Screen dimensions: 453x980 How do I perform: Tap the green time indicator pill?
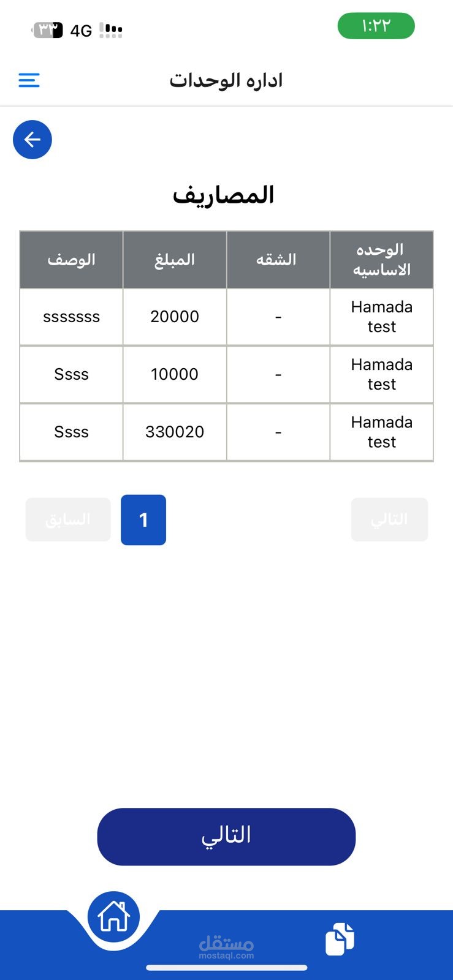coord(376,26)
